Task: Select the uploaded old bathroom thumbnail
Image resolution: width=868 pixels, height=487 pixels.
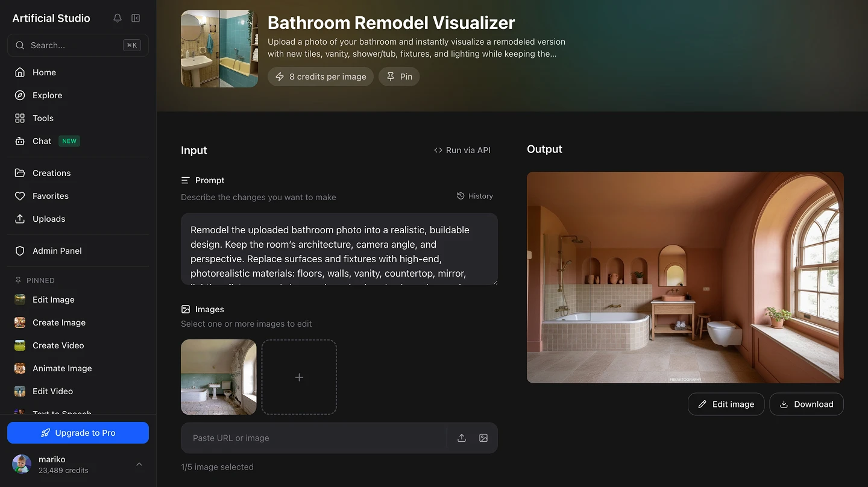Action: pos(219,377)
